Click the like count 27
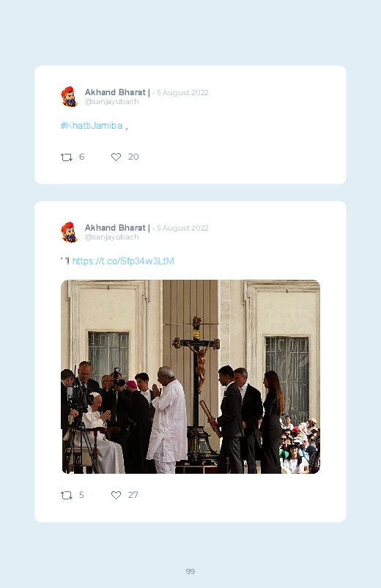The width and height of the screenshot is (381, 588). pyautogui.click(x=133, y=495)
